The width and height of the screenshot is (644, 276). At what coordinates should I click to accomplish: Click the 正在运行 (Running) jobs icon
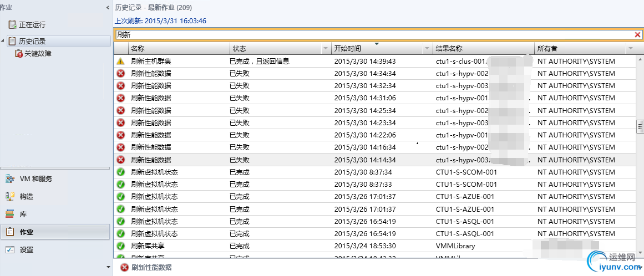(12, 25)
